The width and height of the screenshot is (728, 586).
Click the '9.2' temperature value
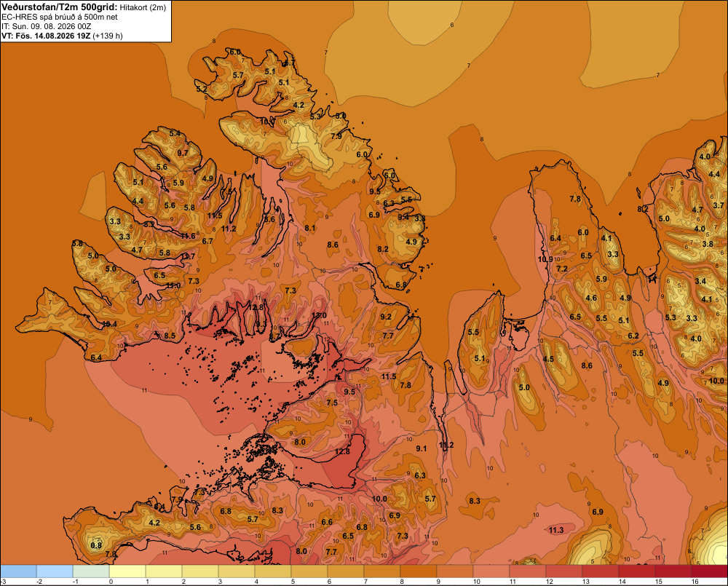(386, 317)
